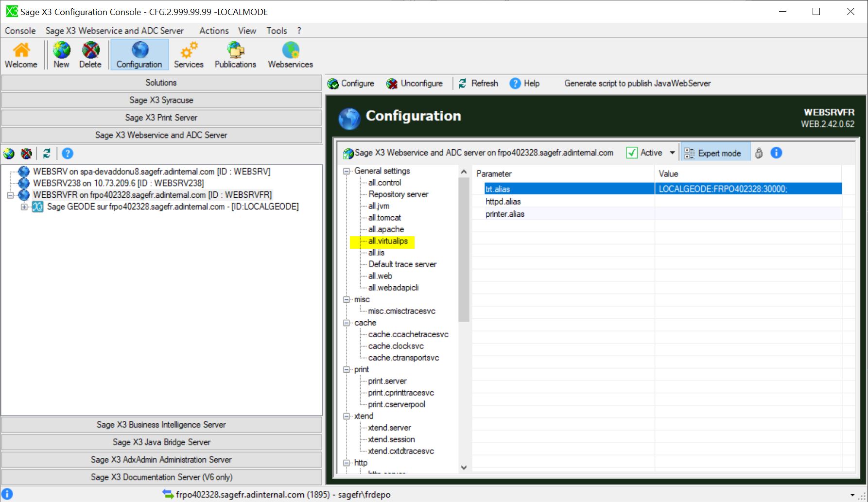Select the all.virtualips tree item
Viewport: 868px width, 502px height.
387,241
